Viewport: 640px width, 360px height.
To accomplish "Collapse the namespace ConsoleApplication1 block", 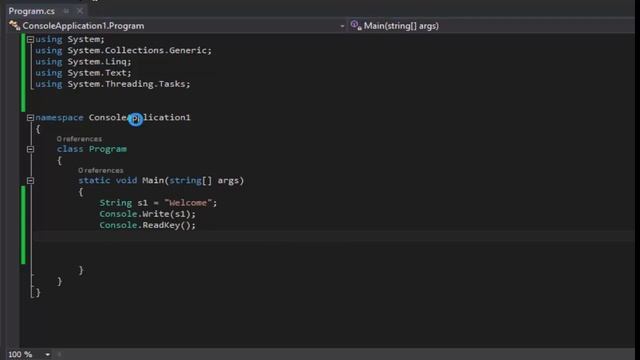I will 30,118.
